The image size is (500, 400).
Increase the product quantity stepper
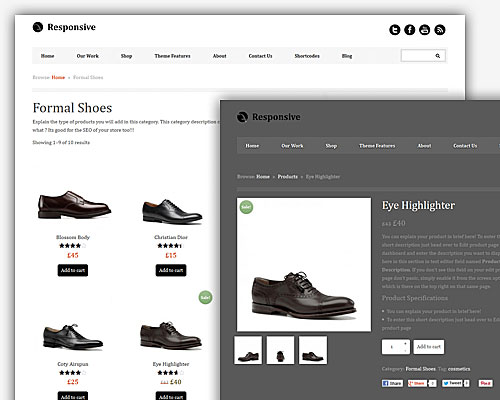coord(405,343)
